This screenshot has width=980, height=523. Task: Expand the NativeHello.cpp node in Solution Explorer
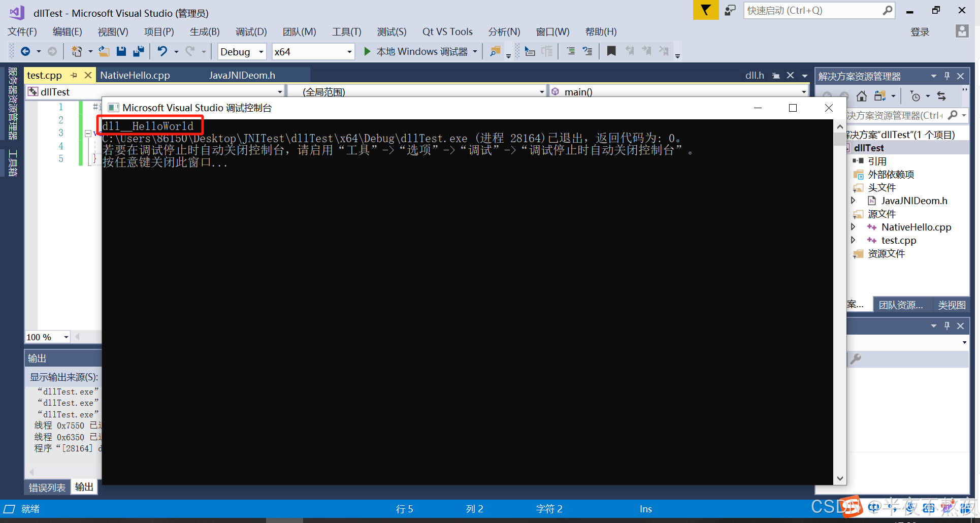pyautogui.click(x=854, y=227)
